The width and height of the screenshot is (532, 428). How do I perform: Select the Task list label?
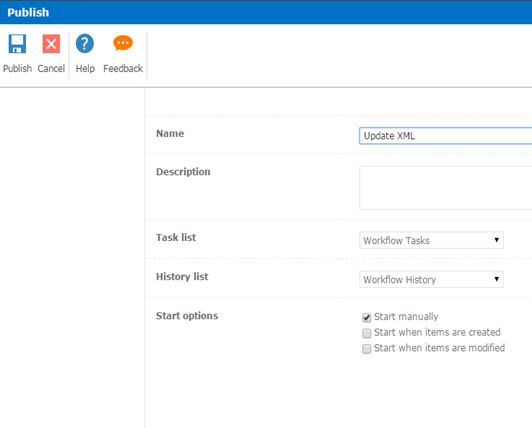[x=176, y=237]
